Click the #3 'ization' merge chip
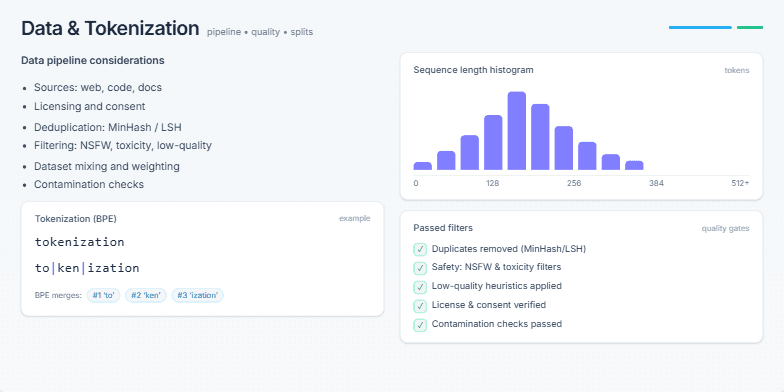The width and height of the screenshot is (784, 392). pos(198,296)
